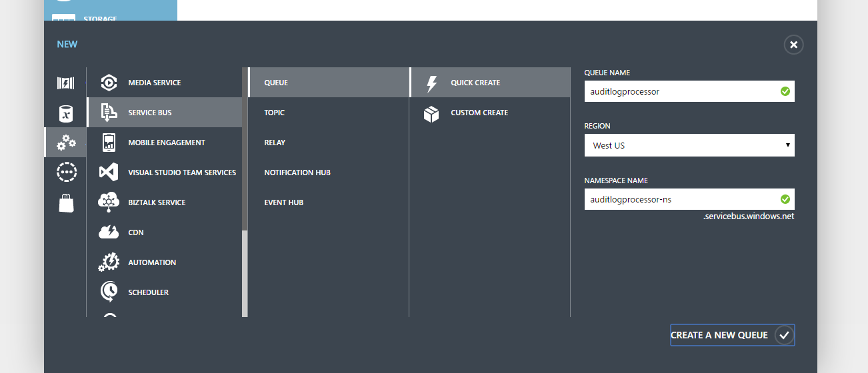Screen dimensions: 868x373
Task: Open the Region dropdown showing West US
Action: tap(689, 145)
